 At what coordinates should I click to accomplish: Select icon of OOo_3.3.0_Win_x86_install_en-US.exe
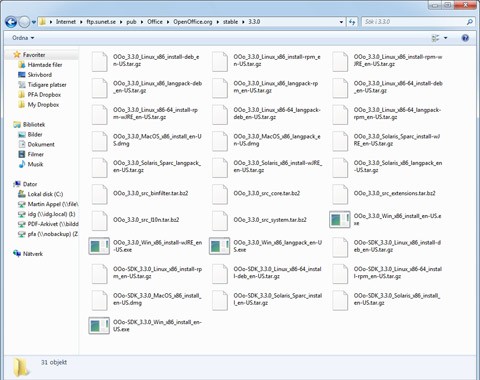coord(340,219)
